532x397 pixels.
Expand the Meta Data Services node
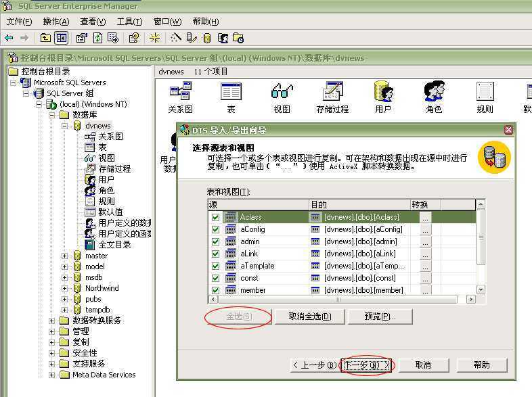point(52,375)
